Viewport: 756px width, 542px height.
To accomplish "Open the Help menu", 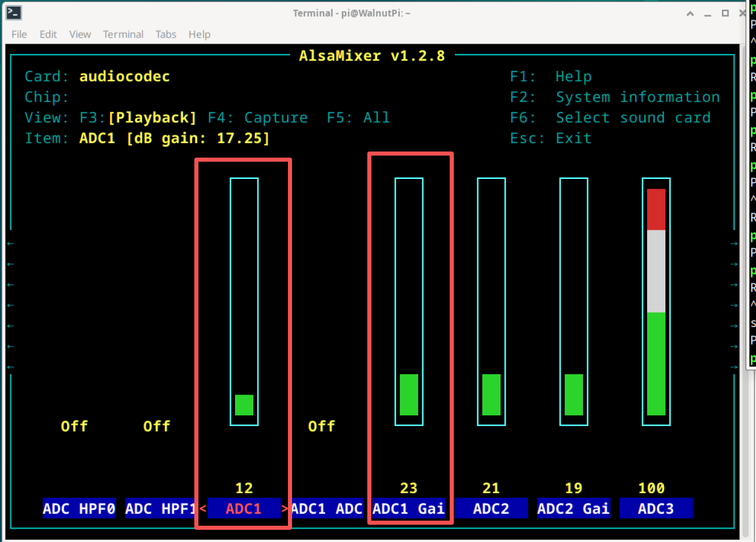I will point(199,34).
